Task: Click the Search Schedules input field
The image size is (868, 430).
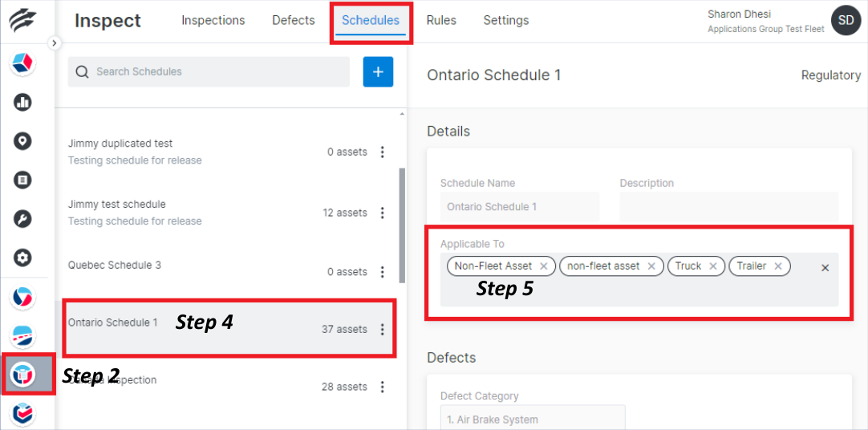Action: click(217, 71)
